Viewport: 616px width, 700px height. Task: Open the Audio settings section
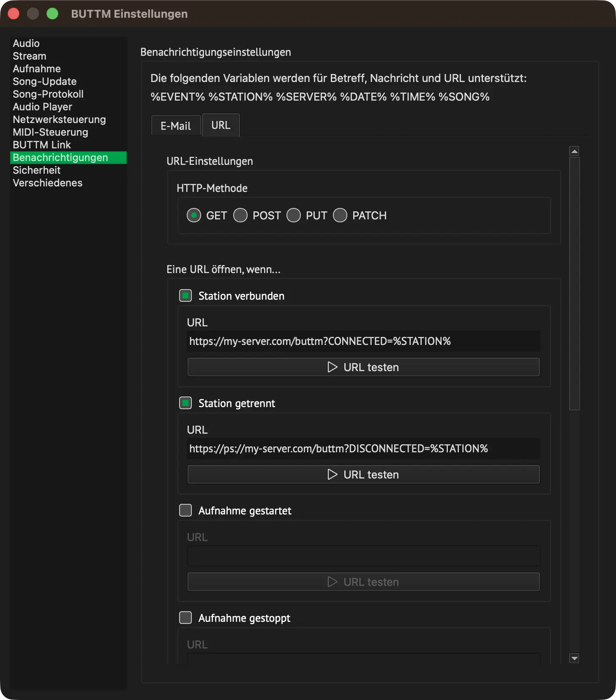68,44
